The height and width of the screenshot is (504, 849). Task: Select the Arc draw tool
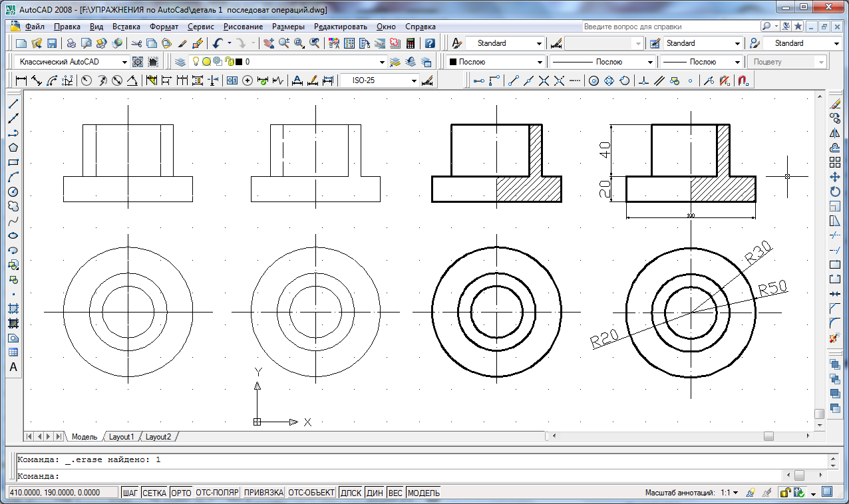[x=13, y=177]
